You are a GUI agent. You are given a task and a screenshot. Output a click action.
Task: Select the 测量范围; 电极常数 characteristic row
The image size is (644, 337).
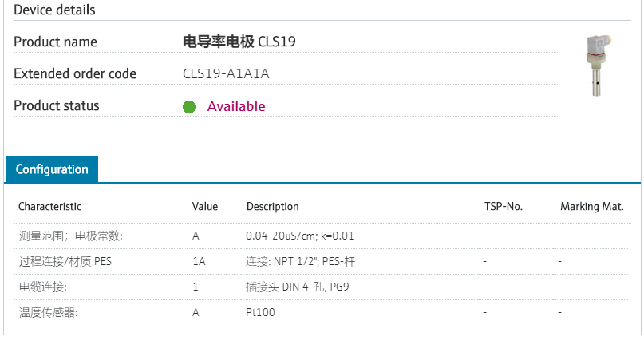point(71,236)
